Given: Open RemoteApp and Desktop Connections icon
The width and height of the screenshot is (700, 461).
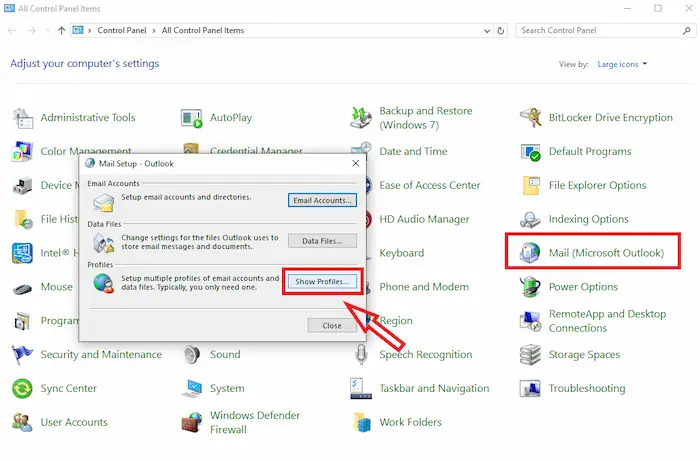Looking at the screenshot, I should coord(530,321).
